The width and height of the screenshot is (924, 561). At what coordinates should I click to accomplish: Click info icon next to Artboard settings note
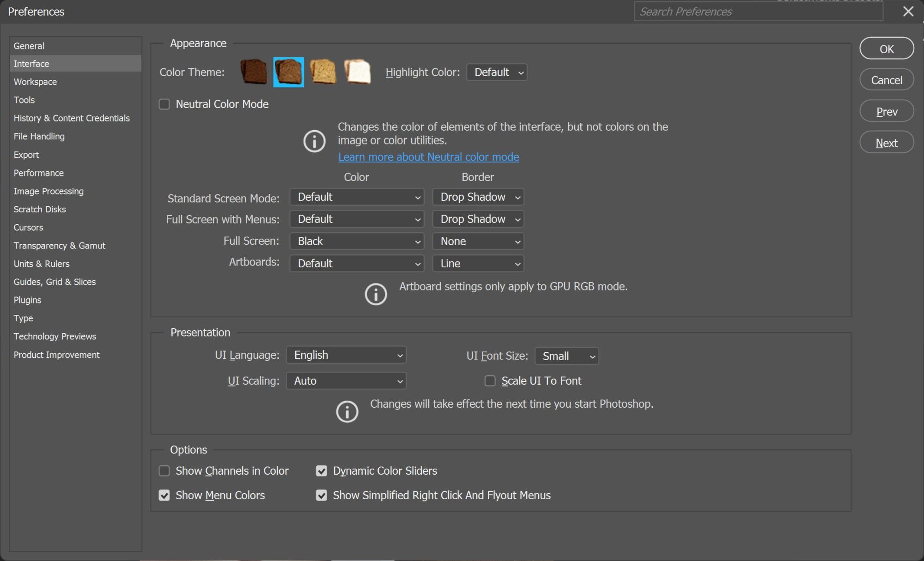pyautogui.click(x=376, y=294)
